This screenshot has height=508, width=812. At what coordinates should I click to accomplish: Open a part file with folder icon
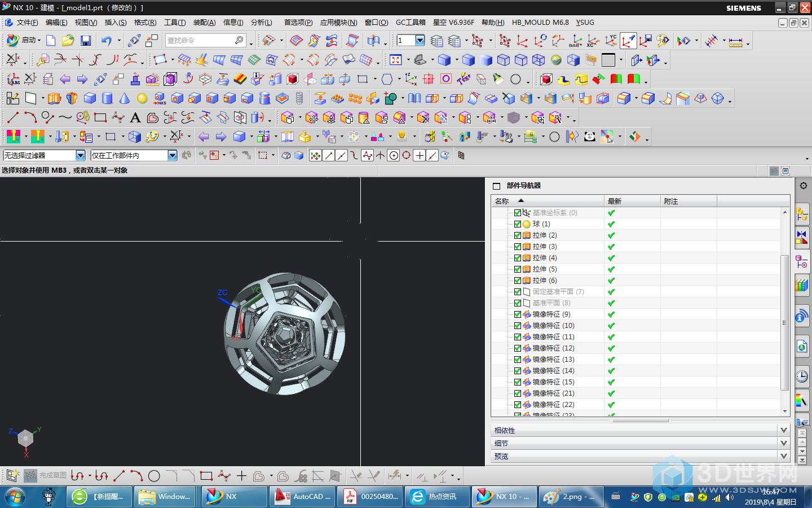(68, 41)
